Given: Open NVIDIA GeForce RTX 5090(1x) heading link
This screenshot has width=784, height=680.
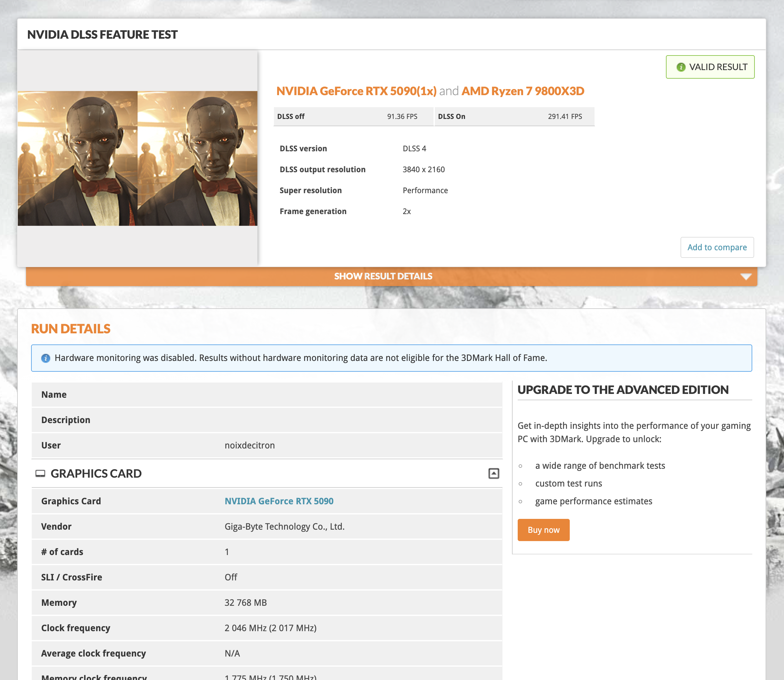Looking at the screenshot, I should [x=356, y=91].
